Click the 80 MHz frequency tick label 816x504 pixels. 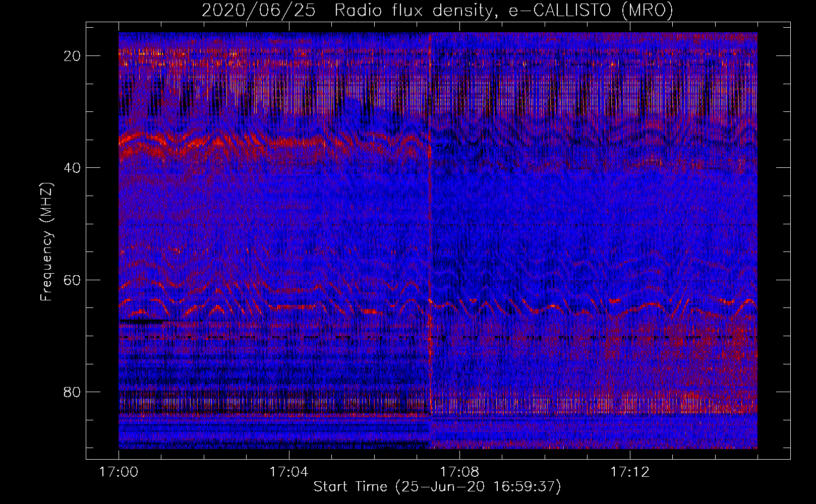pyautogui.click(x=73, y=392)
